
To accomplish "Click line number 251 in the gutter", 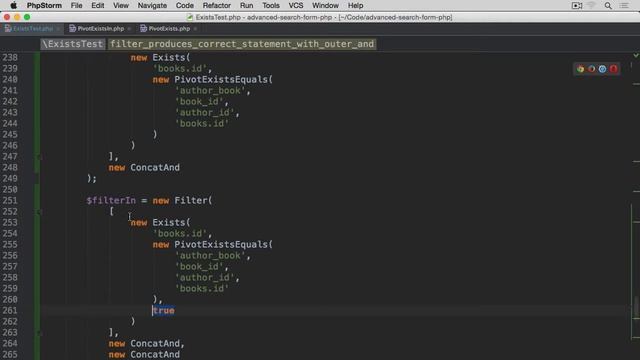I will pyautogui.click(x=10, y=201).
